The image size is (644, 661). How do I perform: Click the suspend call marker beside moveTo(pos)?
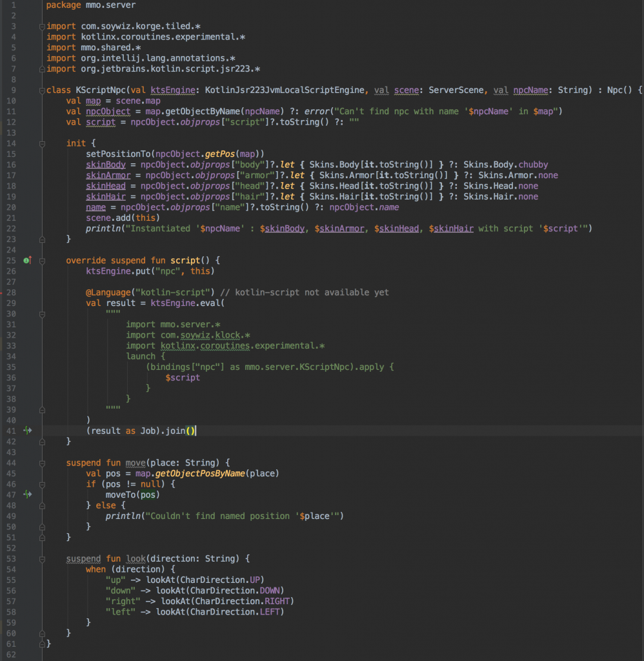click(x=27, y=494)
